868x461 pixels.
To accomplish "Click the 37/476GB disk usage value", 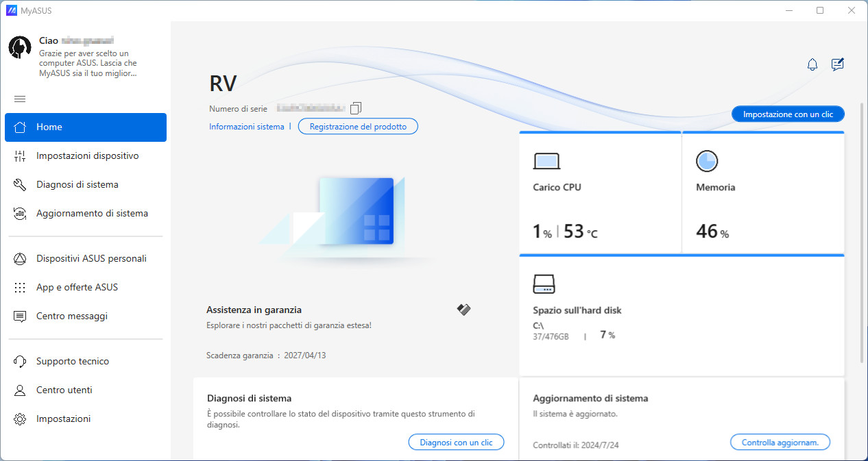I will tap(551, 336).
